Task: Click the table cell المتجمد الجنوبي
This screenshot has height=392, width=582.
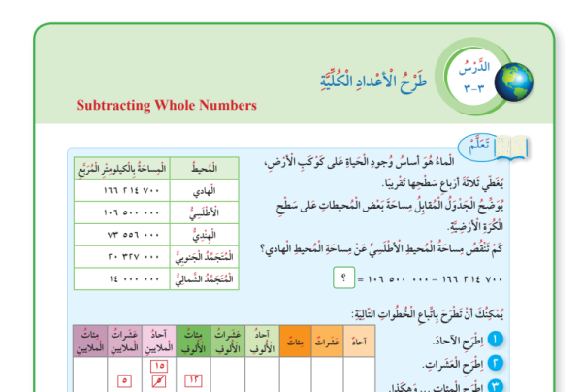Action: (x=204, y=257)
